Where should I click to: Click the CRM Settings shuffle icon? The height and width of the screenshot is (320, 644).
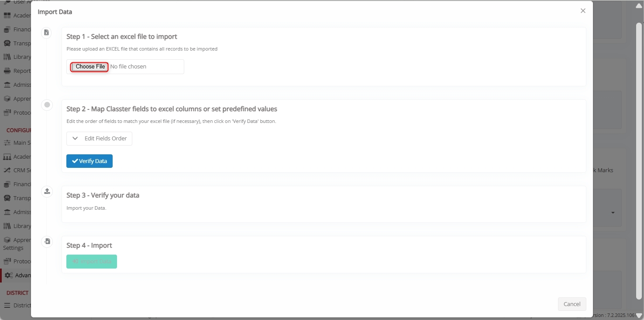pos(7,170)
